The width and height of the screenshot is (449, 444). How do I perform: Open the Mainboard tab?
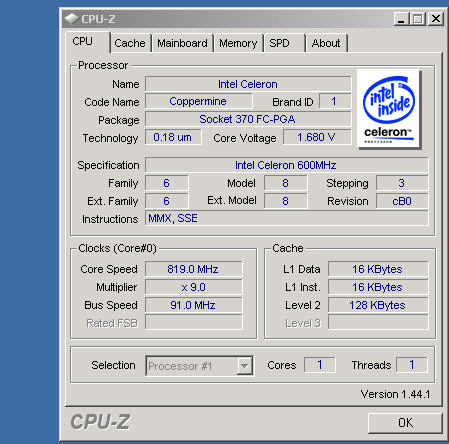[182, 43]
